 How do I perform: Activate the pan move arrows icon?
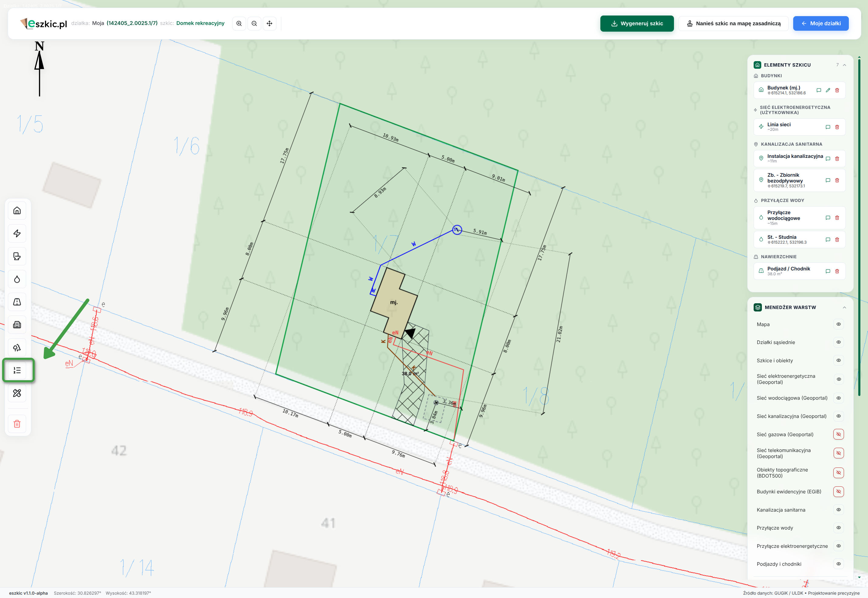[x=270, y=23]
